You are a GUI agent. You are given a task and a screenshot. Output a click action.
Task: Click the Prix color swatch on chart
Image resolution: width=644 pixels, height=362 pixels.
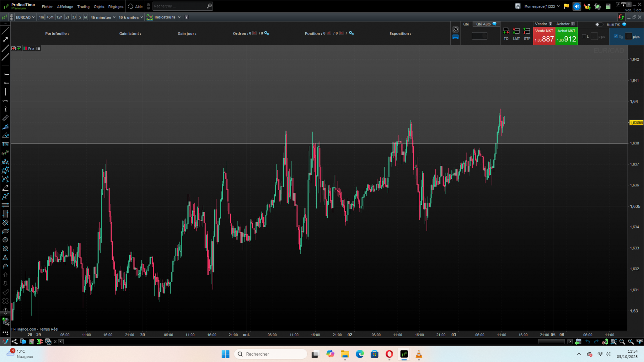pos(25,48)
